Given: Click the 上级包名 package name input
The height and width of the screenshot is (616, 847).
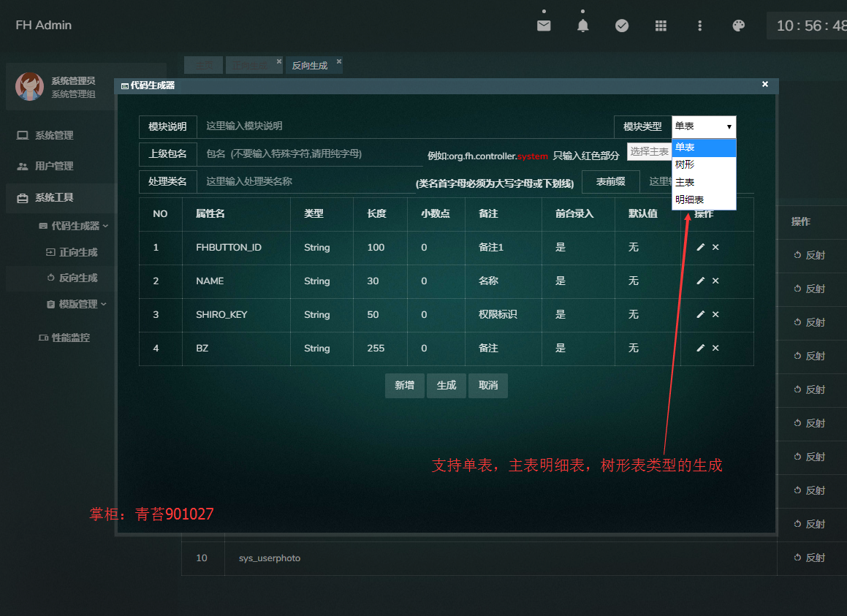Looking at the screenshot, I should click(310, 154).
